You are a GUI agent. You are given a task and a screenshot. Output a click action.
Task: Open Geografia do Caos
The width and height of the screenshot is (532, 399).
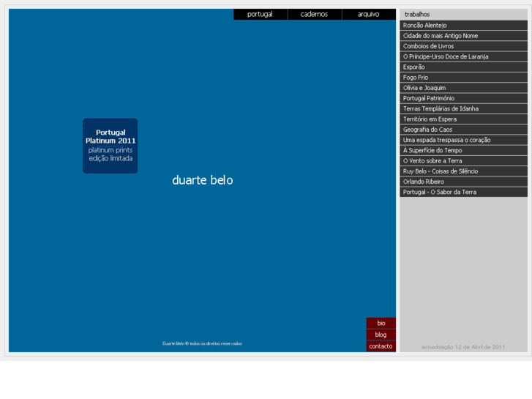[x=463, y=130]
